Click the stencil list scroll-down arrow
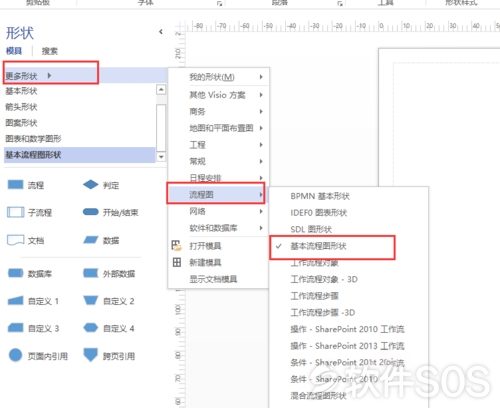The image size is (500, 408). (161, 157)
